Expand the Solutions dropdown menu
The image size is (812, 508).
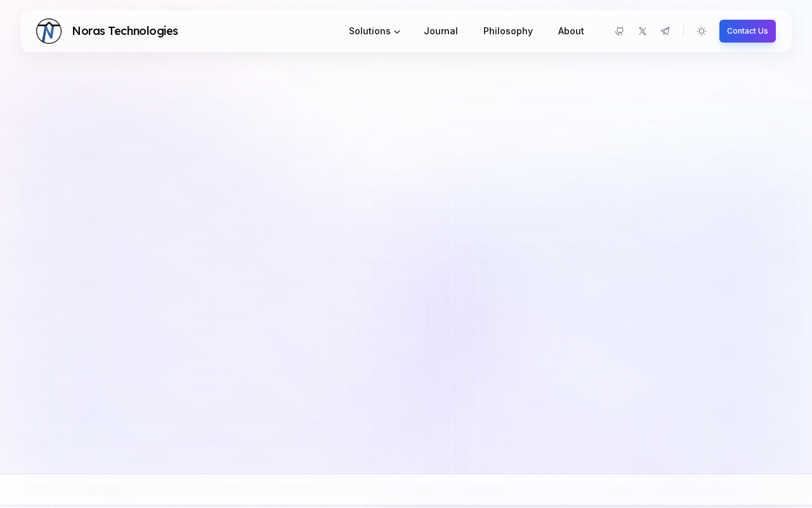(x=374, y=31)
